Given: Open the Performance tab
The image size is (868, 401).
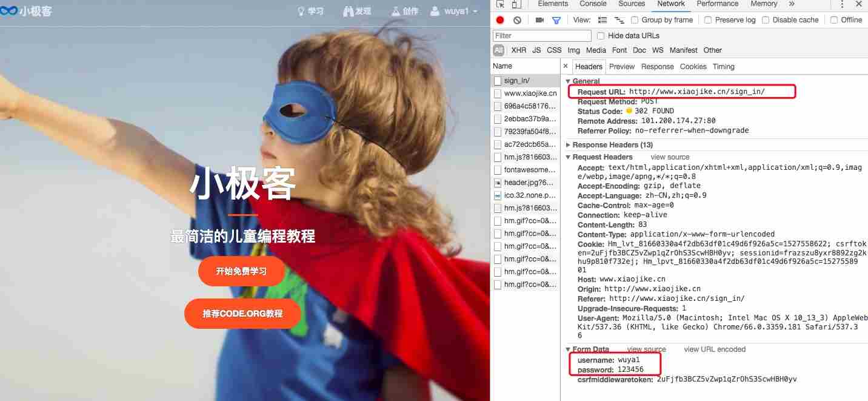Looking at the screenshot, I should [717, 4].
